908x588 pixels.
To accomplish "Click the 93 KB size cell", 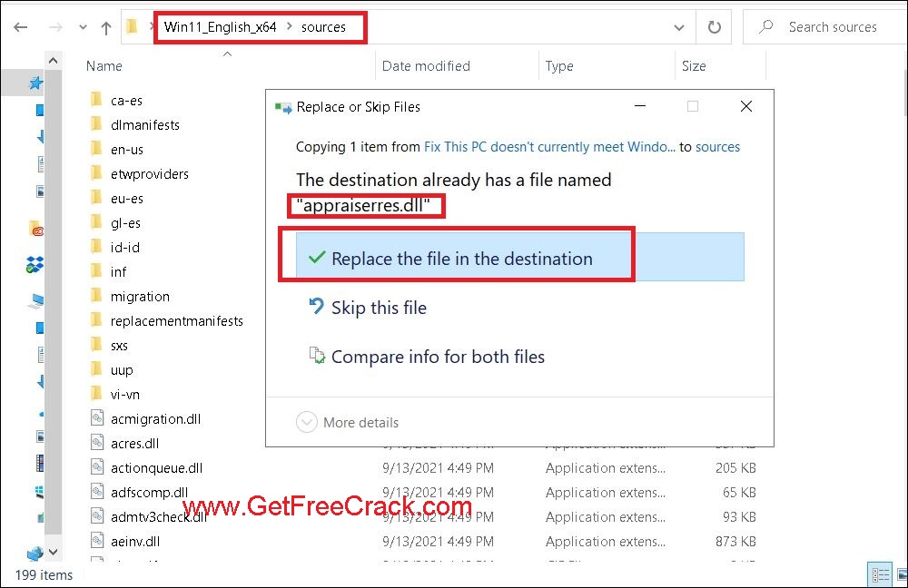I will coord(739,517).
